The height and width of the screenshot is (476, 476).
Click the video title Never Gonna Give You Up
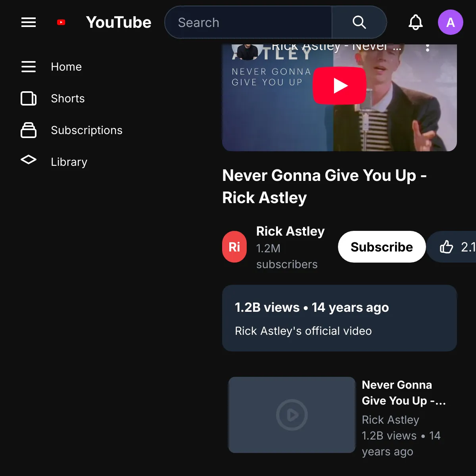pos(324,186)
